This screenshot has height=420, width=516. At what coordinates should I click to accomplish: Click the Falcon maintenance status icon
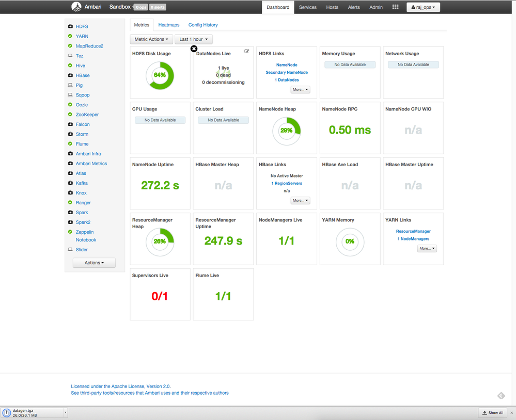click(70, 124)
